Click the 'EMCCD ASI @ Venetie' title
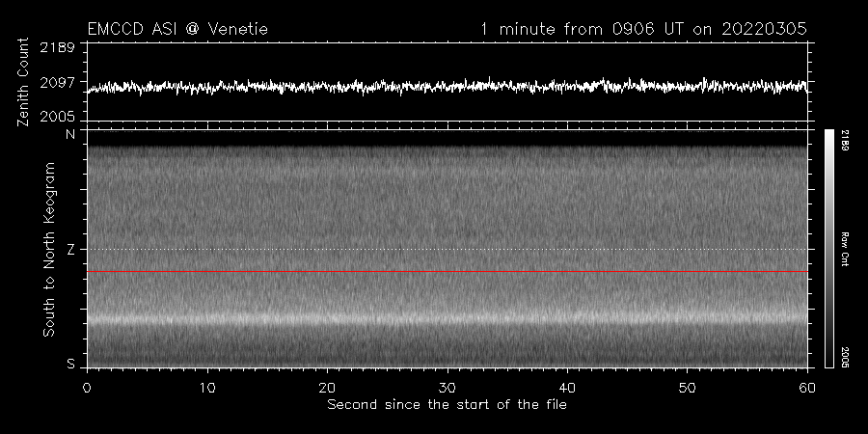This screenshot has height=434, width=868. point(177,29)
